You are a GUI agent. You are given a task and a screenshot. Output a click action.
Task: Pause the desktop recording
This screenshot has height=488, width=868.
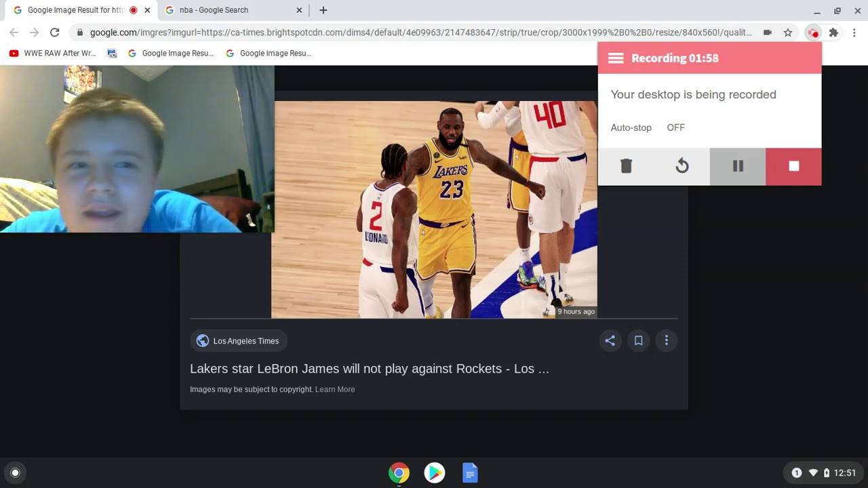click(738, 166)
